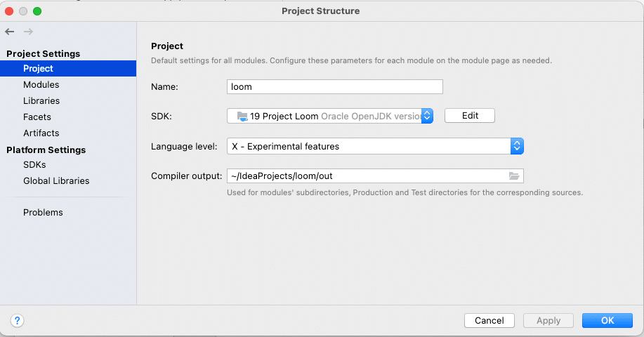644x337 pixels.
Task: Expand the SDK dropdown arrows
Action: (427, 116)
